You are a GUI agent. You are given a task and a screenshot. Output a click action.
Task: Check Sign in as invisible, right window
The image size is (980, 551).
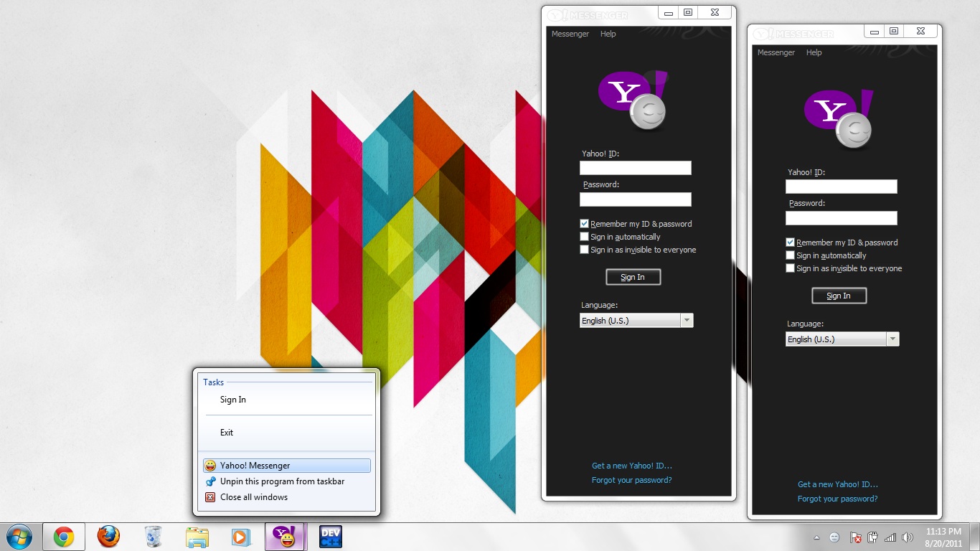pos(790,268)
